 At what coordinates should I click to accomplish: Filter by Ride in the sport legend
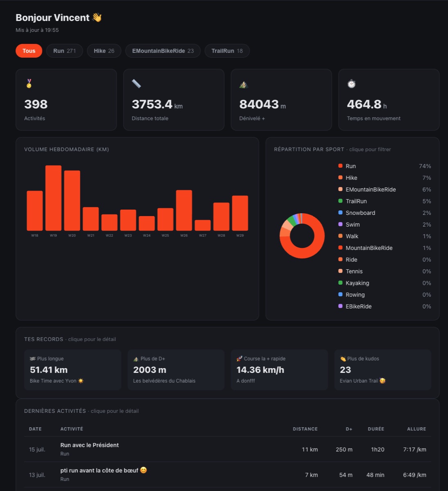click(x=385, y=259)
